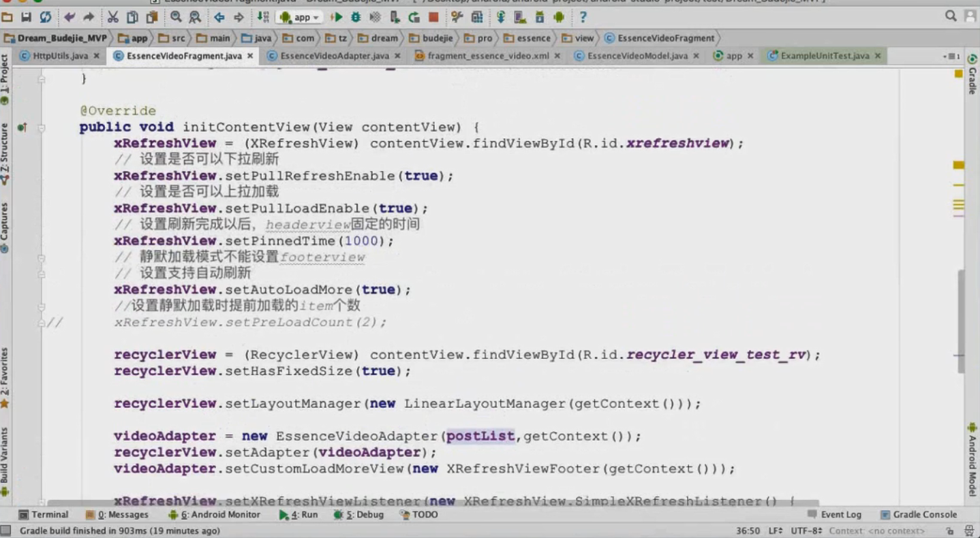Toggle the Terminal tool window
The width and height of the screenshot is (980, 538).
click(44, 515)
